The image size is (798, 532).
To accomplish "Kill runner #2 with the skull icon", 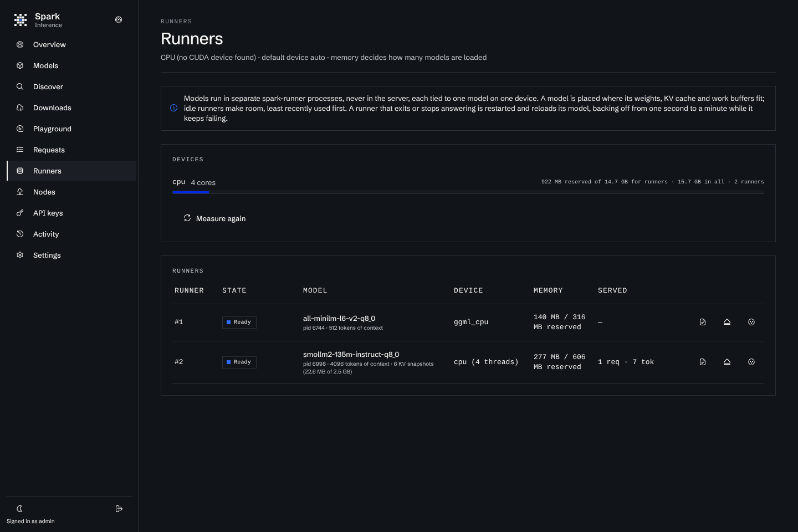I will pos(751,362).
